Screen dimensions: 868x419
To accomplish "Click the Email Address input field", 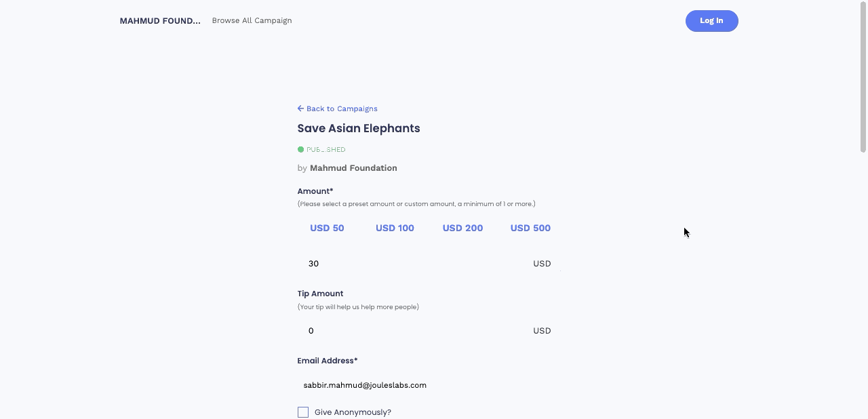I will point(429,385).
